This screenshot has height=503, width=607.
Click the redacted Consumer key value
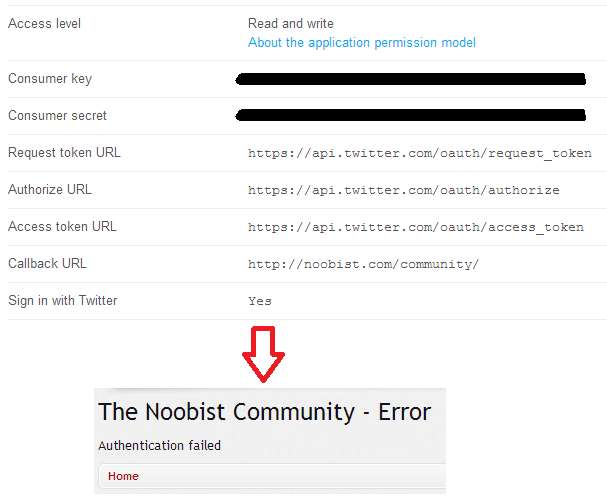[x=410, y=79]
